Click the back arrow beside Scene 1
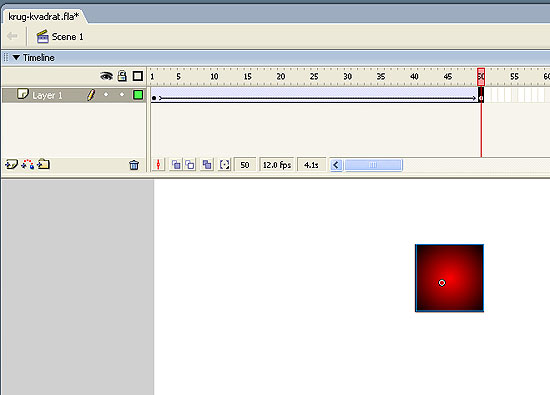The width and height of the screenshot is (550, 395). pyautogui.click(x=12, y=36)
